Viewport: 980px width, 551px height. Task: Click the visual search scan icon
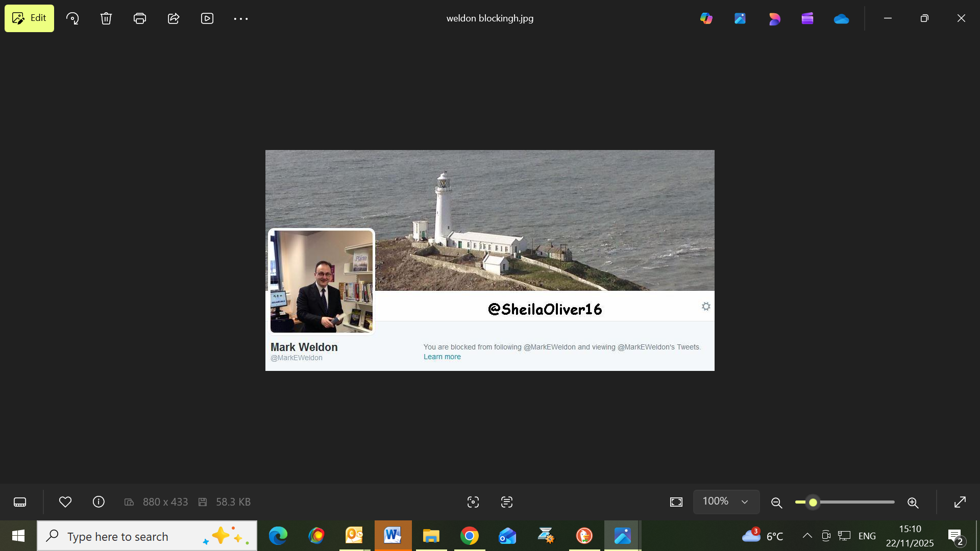pos(473,502)
